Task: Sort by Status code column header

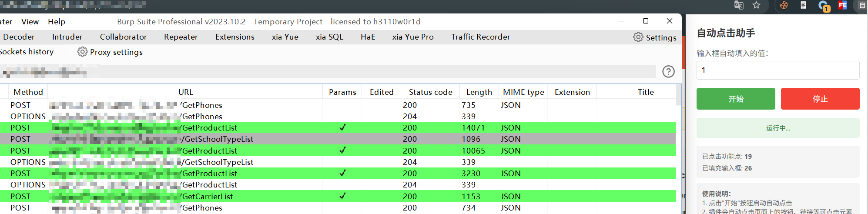Action: coord(430,92)
